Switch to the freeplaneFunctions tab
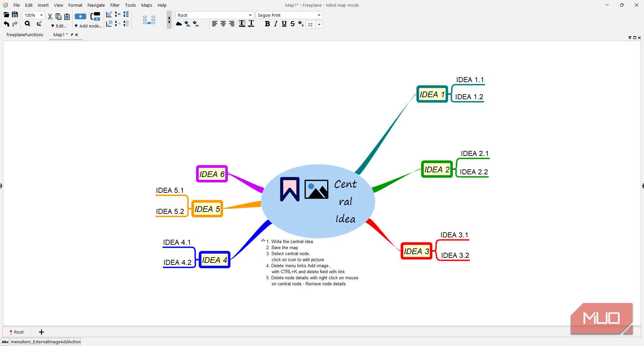This screenshot has height=346, width=644. pyautogui.click(x=25, y=35)
